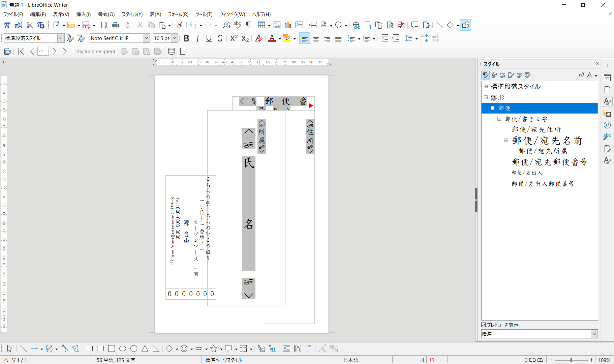The height and width of the screenshot is (364, 614).
Task: Select Character Styles in sidebar
Action: tap(494, 75)
